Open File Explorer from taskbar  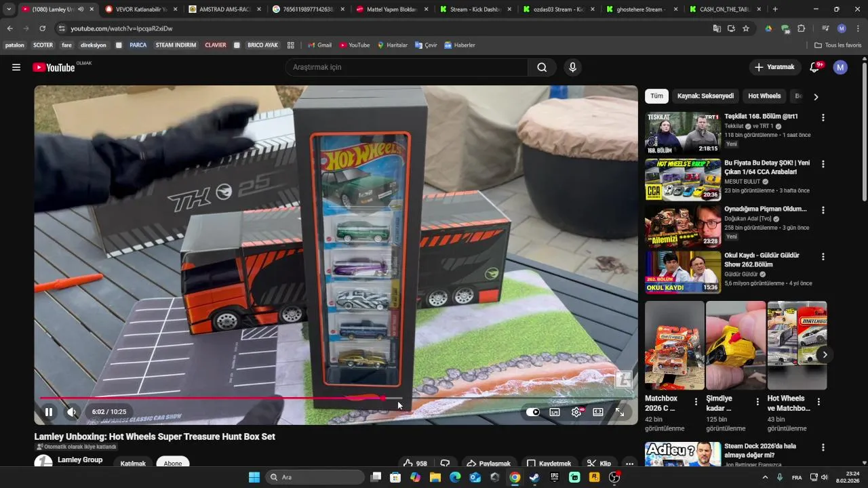tap(435, 477)
